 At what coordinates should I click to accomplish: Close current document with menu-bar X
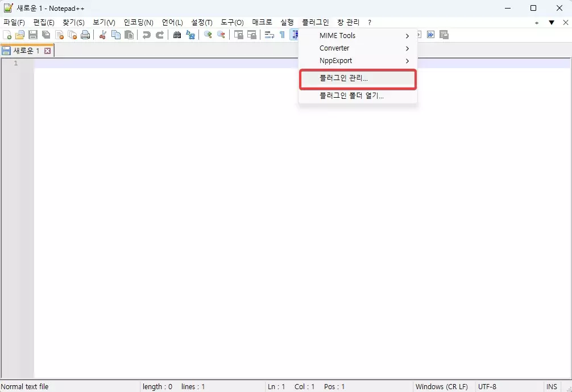tap(565, 23)
